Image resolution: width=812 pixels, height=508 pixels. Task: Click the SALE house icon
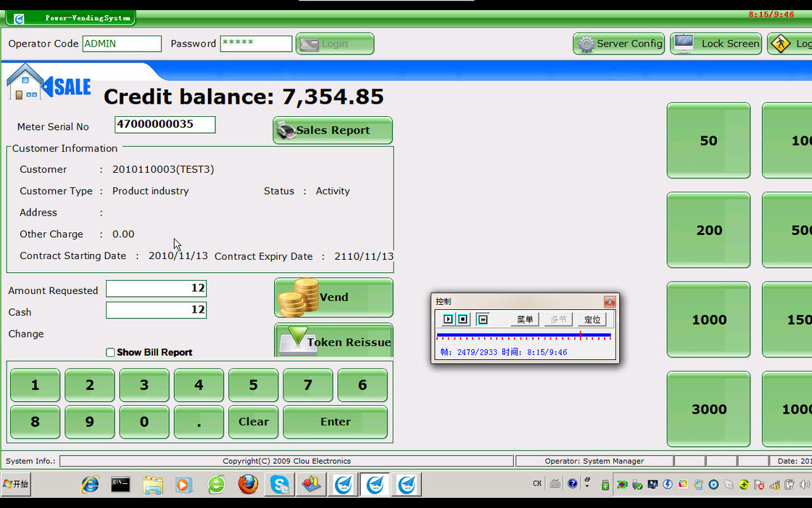click(x=25, y=83)
